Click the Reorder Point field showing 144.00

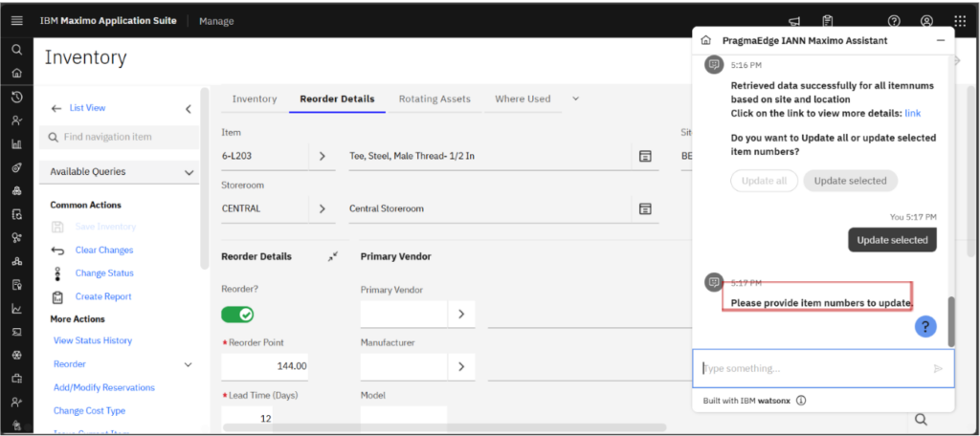point(265,366)
